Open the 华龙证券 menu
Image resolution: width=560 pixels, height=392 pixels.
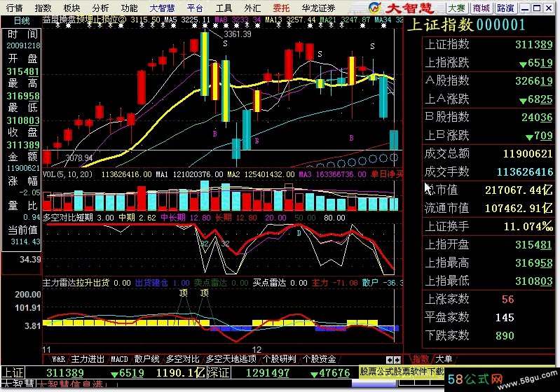point(319,8)
